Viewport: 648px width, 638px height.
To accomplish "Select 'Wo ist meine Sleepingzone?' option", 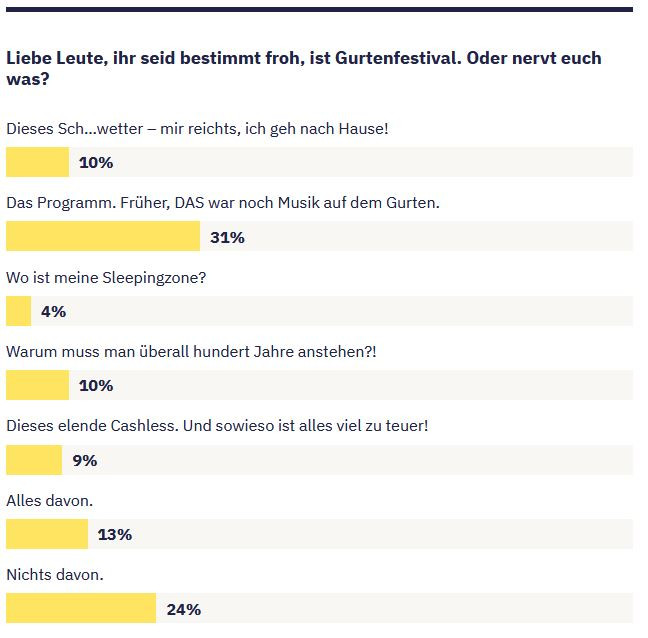I will [x=106, y=278].
